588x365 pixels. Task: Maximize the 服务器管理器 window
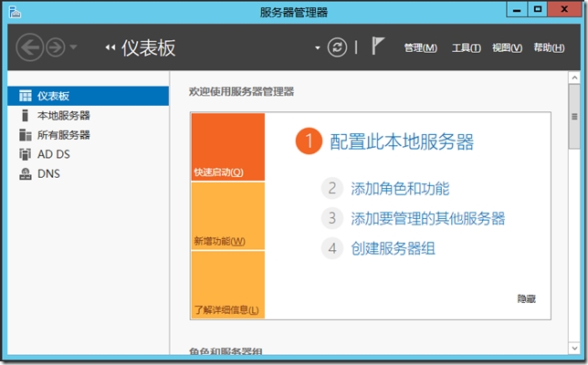pos(538,10)
